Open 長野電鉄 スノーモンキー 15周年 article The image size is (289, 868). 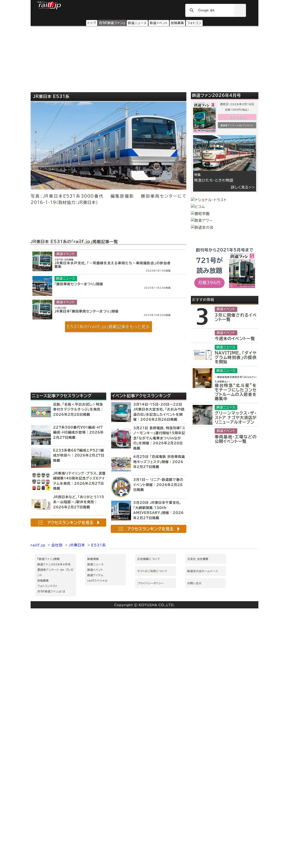coord(159,438)
